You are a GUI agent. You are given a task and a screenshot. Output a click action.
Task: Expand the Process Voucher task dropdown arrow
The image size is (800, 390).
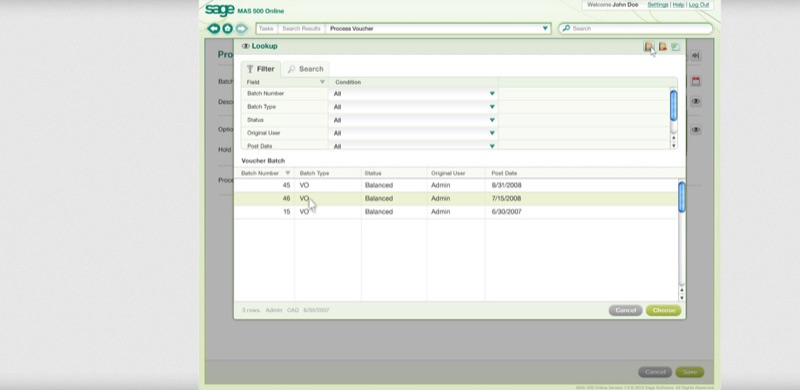545,29
